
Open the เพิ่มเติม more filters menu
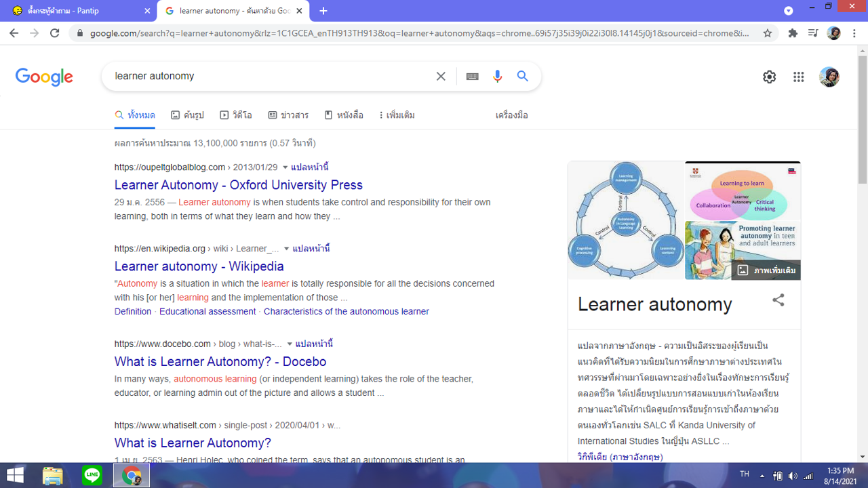click(397, 115)
